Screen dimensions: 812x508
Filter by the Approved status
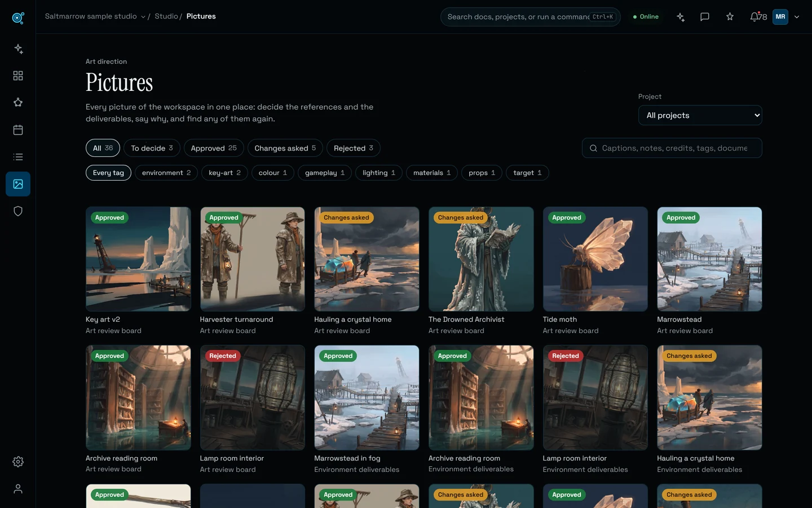pos(214,148)
